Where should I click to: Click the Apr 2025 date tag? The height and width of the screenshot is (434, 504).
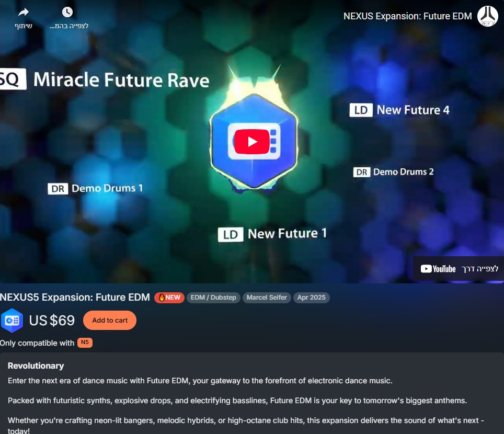pos(312,298)
